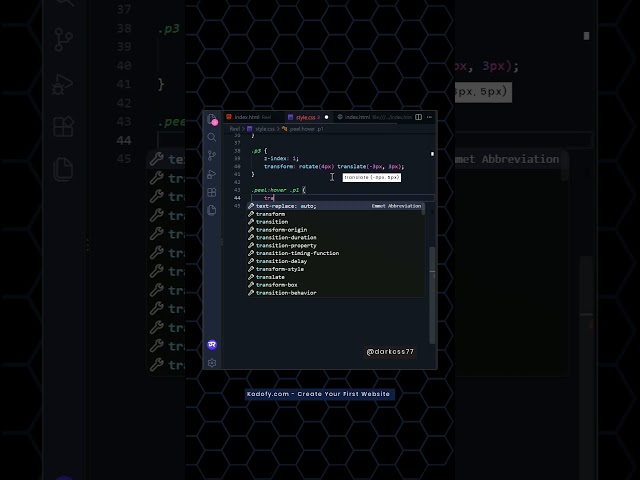640x480 pixels.
Task: Click the Reel folder breadcrumb
Action: pos(235,129)
